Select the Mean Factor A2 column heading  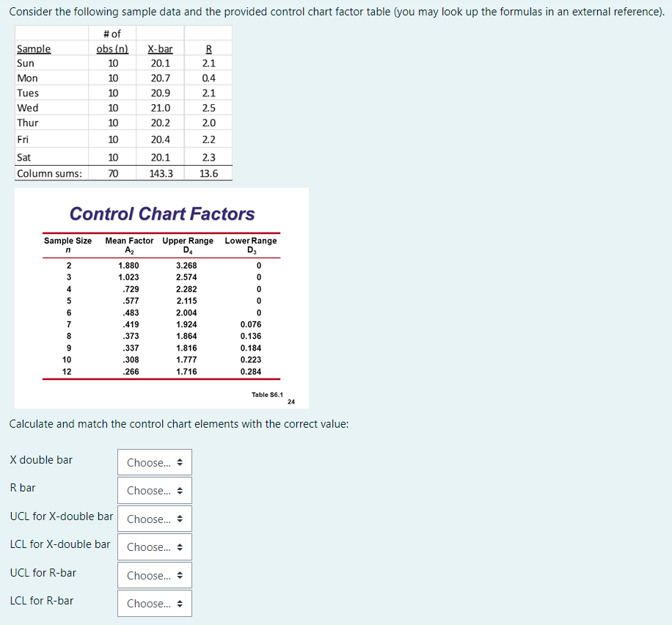point(129,244)
